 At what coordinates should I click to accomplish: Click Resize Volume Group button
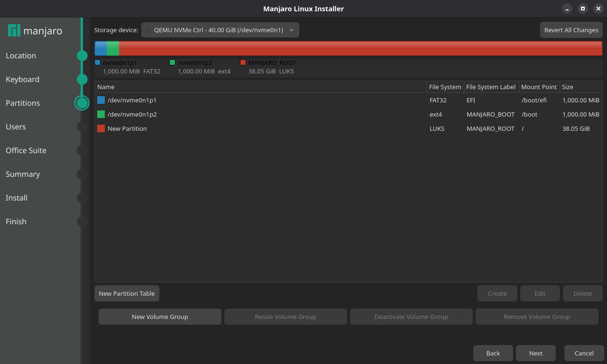285,317
